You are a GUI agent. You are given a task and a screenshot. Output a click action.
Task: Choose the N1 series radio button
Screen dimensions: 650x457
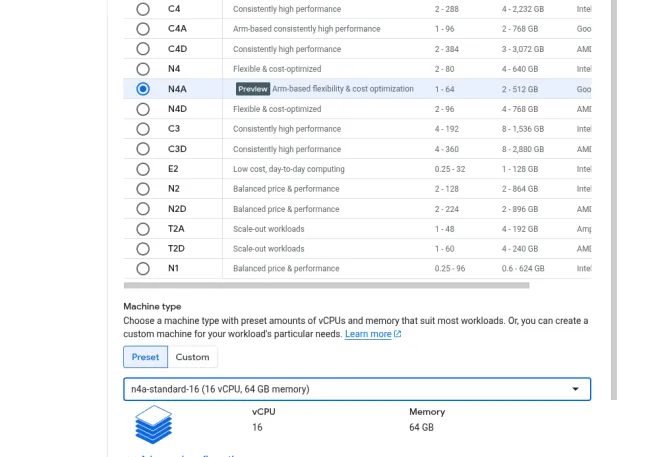(x=143, y=269)
